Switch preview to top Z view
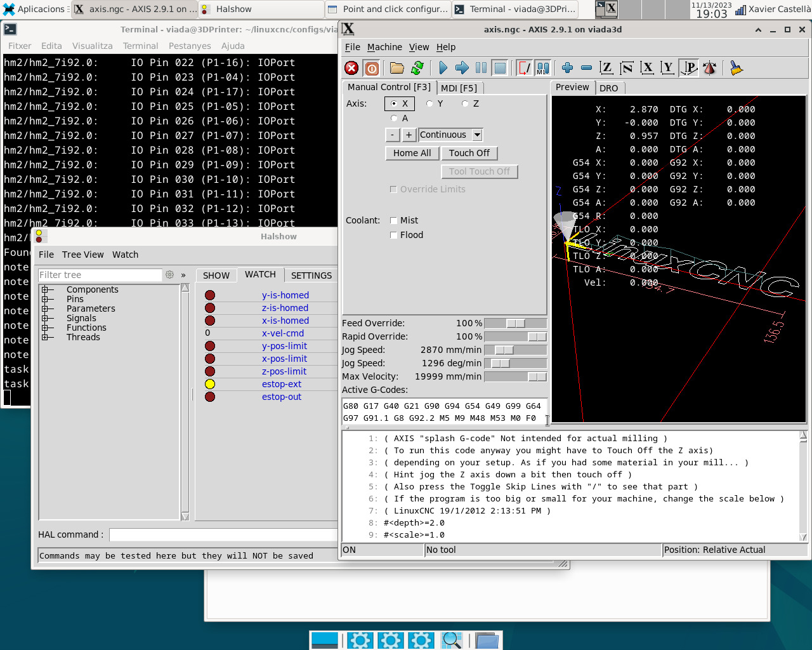 [x=606, y=68]
